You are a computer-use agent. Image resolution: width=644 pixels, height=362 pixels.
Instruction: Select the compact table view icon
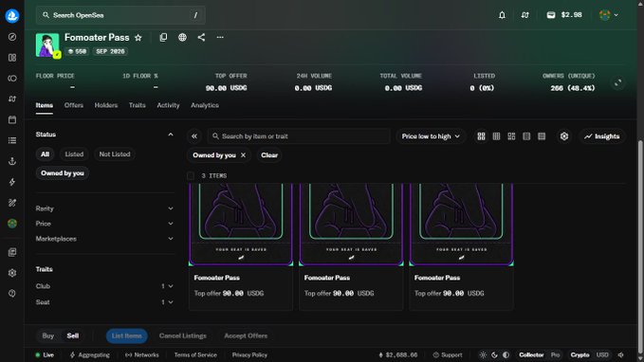pyautogui.click(x=542, y=136)
